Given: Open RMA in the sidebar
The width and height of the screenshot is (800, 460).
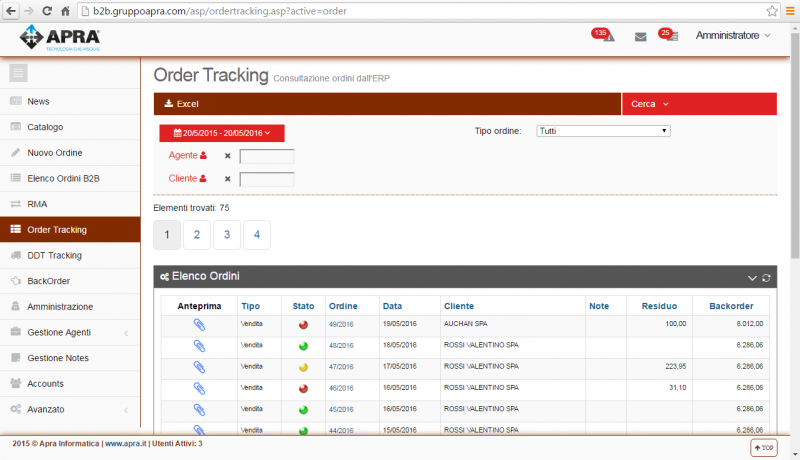Looking at the screenshot, I should coord(70,204).
